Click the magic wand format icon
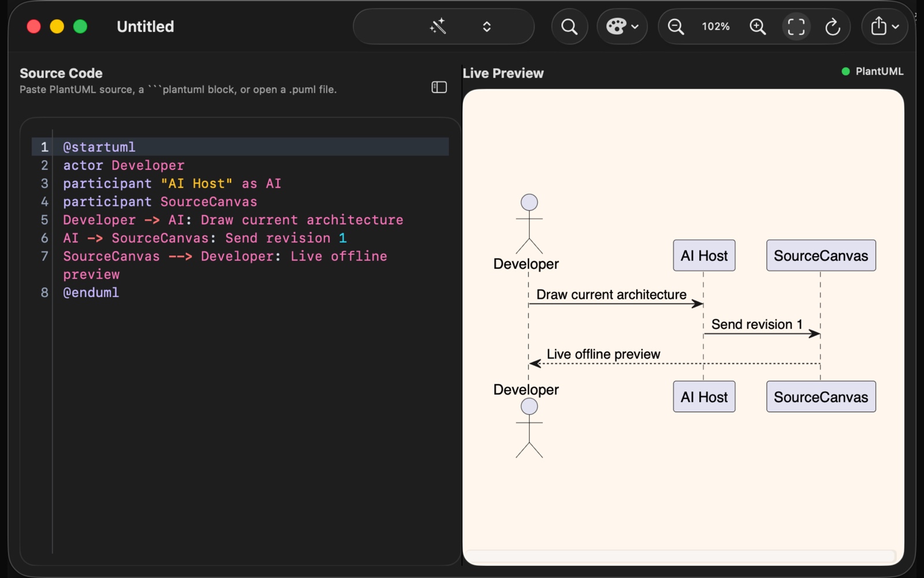 point(438,26)
